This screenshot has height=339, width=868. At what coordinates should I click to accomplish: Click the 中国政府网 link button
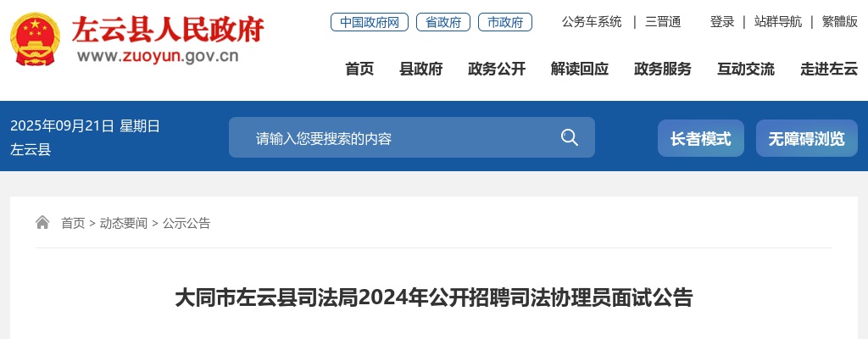[370, 22]
